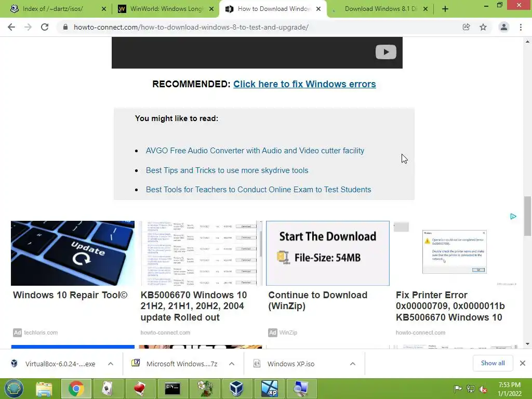Image resolution: width=532 pixels, height=399 pixels.
Task: Open Windows Start orb
Action: point(14,389)
